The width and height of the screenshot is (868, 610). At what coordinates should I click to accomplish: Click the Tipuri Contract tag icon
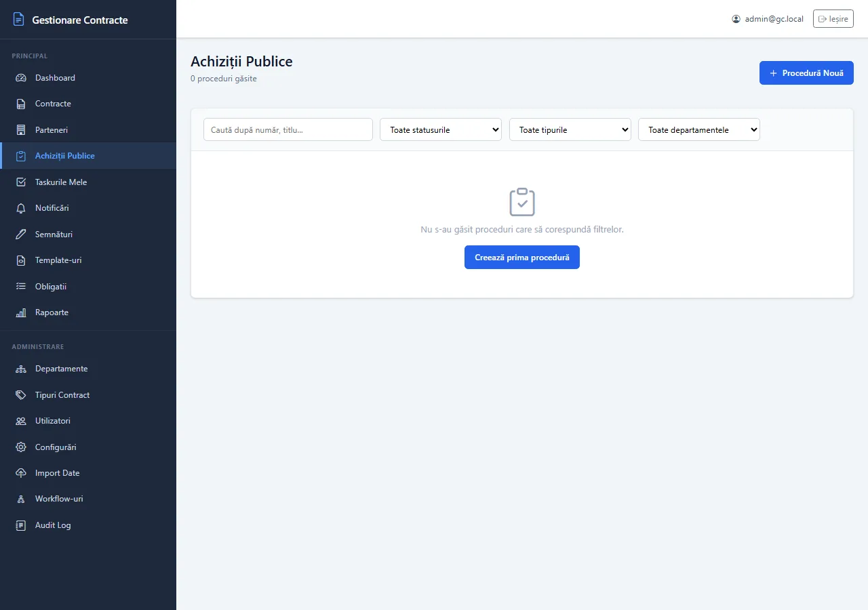(x=21, y=395)
